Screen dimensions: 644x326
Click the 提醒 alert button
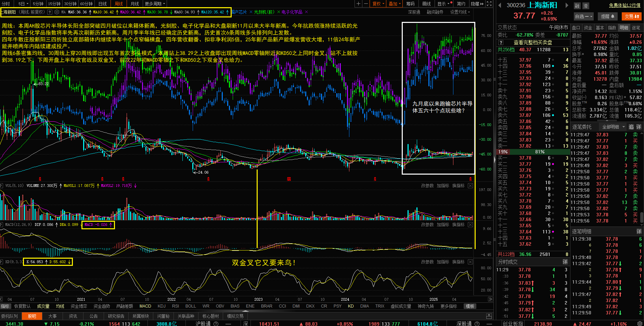click(x=608, y=16)
